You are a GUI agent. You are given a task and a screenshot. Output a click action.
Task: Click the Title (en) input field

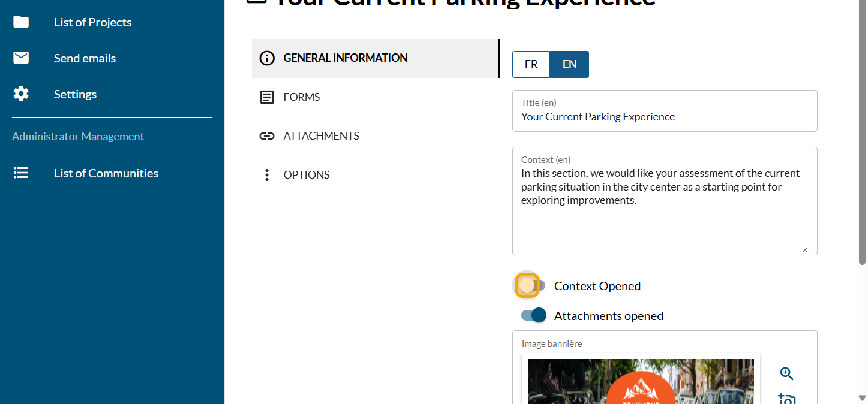664,117
